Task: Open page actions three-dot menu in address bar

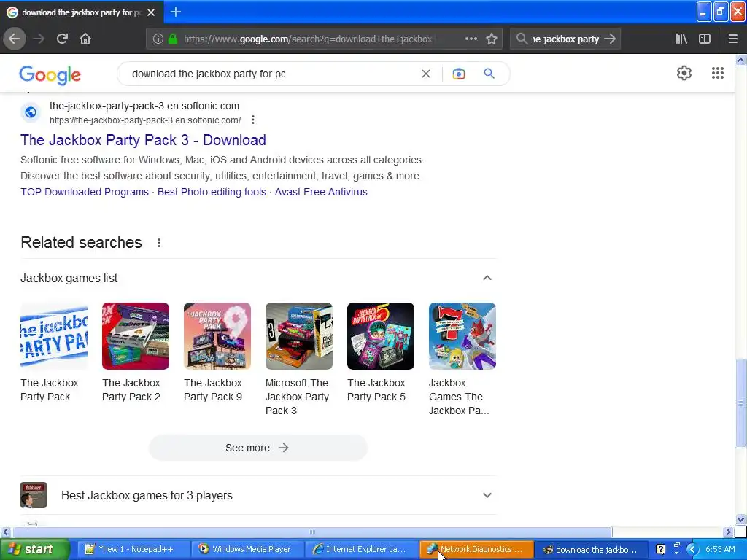Action: click(471, 39)
